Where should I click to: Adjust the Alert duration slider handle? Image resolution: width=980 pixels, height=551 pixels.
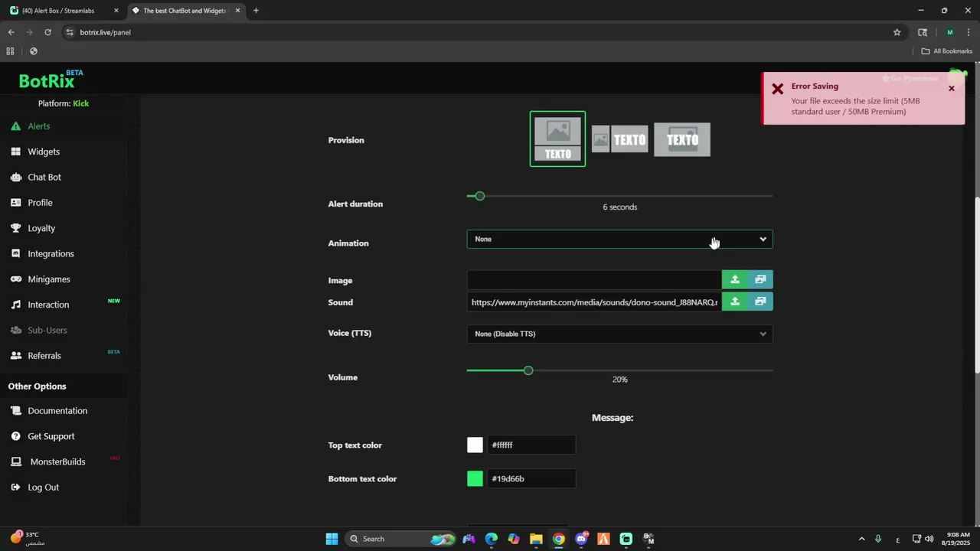(480, 196)
